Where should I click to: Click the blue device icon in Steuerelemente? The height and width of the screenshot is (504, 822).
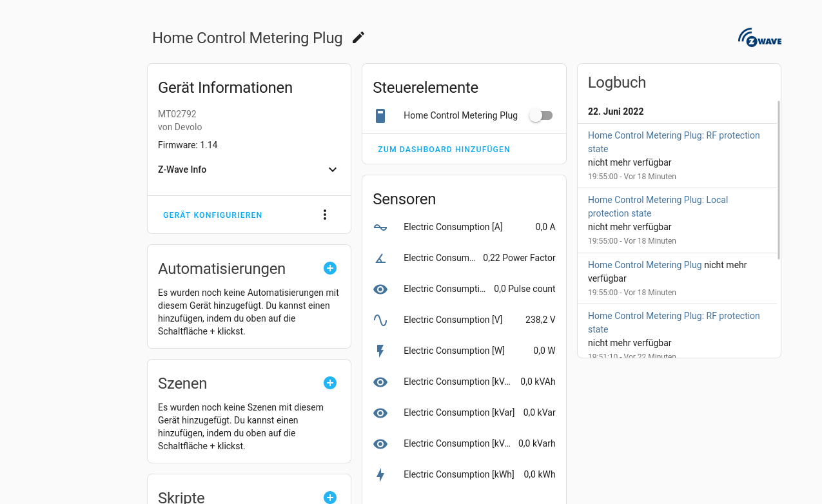pos(380,115)
